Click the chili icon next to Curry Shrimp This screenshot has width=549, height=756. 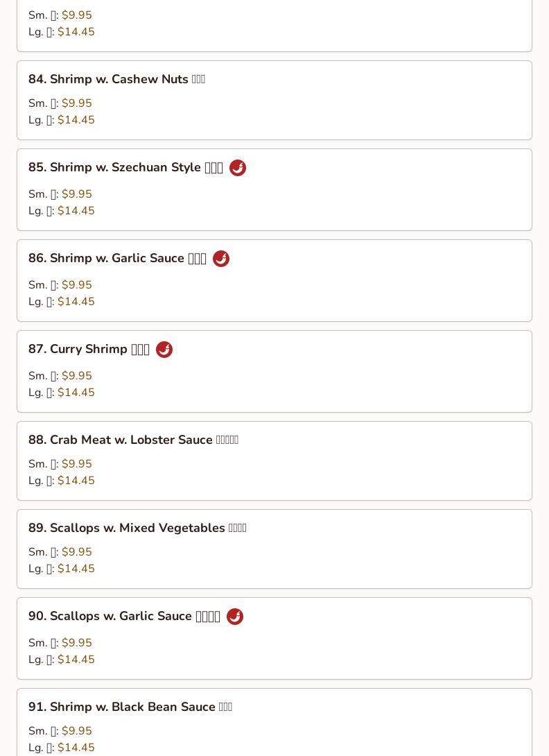coord(164,350)
